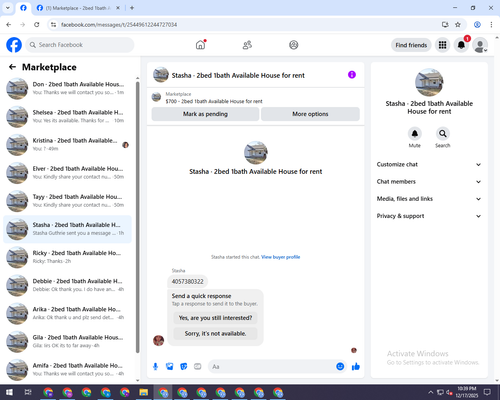500x400 pixels.
Task: Select the Stasha conversation in list
Action: pyautogui.click(x=68, y=229)
